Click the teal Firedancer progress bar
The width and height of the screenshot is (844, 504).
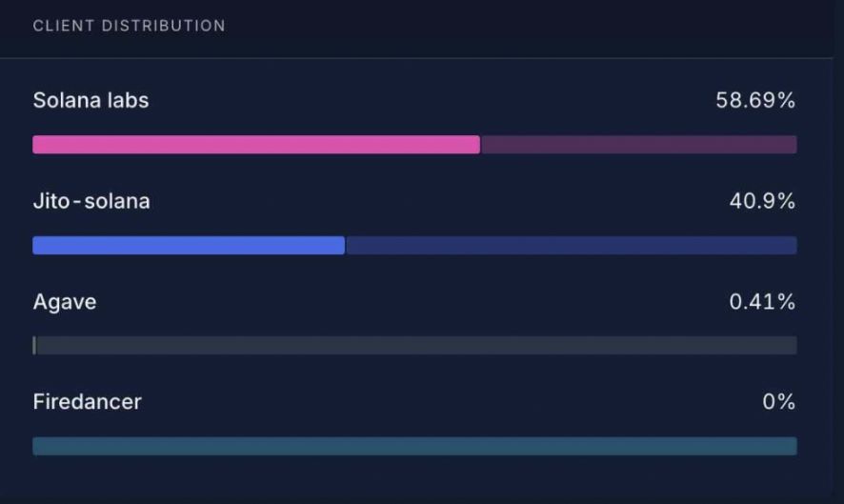[415, 446]
